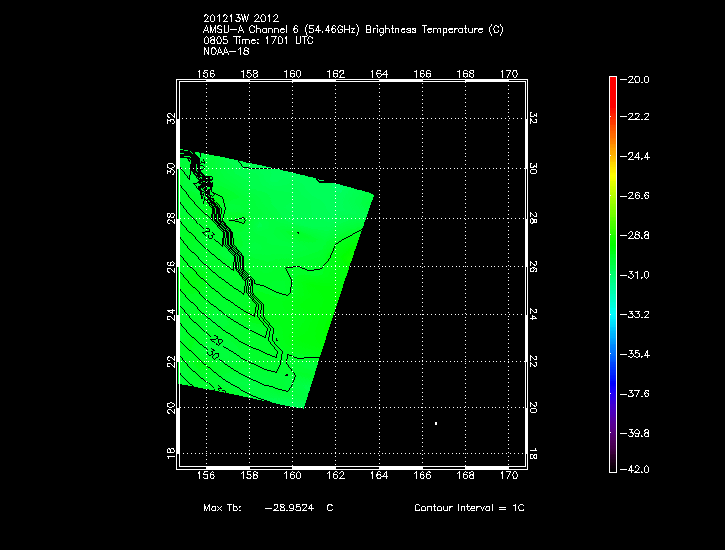Select the AMSU-A Channel 6 title line
Screen dimensions: 725x550
click(353, 30)
